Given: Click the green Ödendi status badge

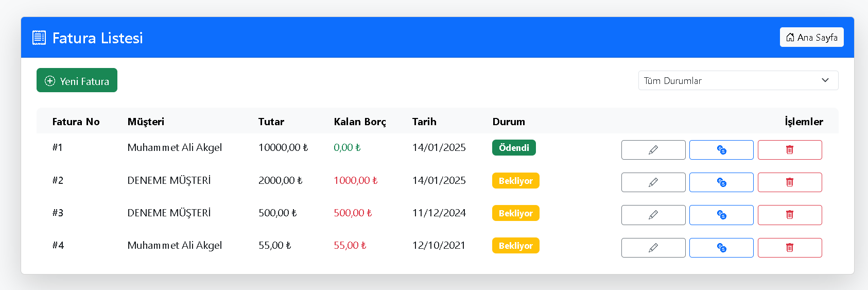Looking at the screenshot, I should [x=514, y=148].
